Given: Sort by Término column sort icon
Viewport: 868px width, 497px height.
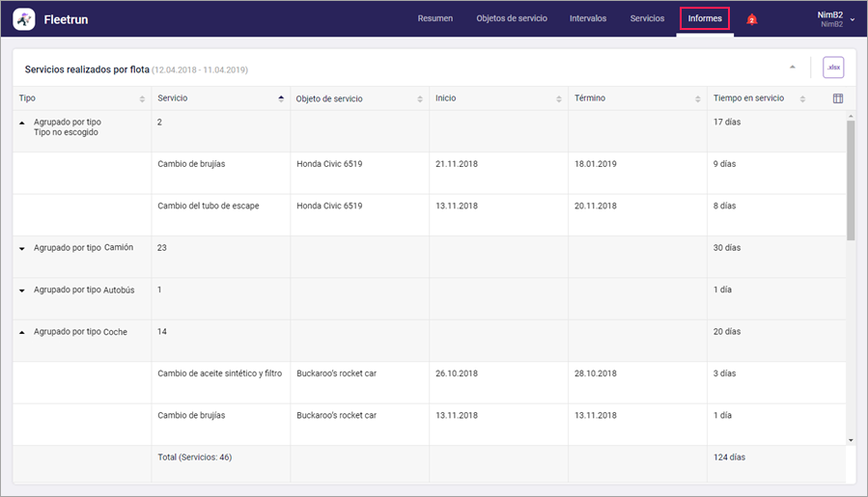Looking at the screenshot, I should [698, 99].
